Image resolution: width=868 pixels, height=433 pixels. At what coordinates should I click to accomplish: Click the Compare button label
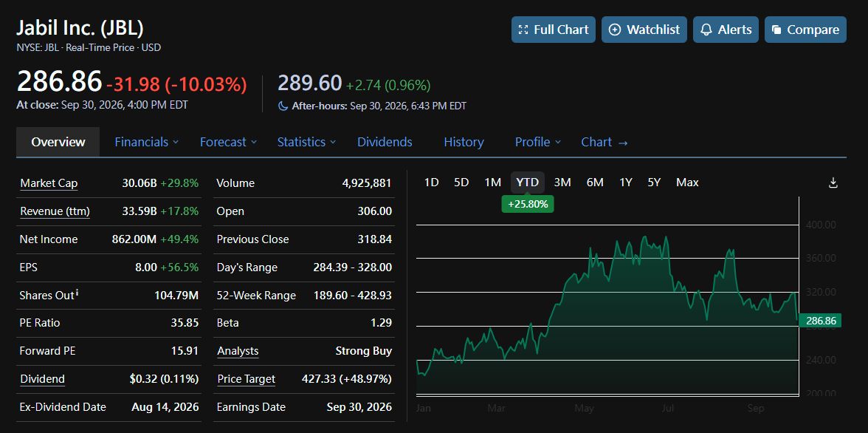tap(813, 30)
